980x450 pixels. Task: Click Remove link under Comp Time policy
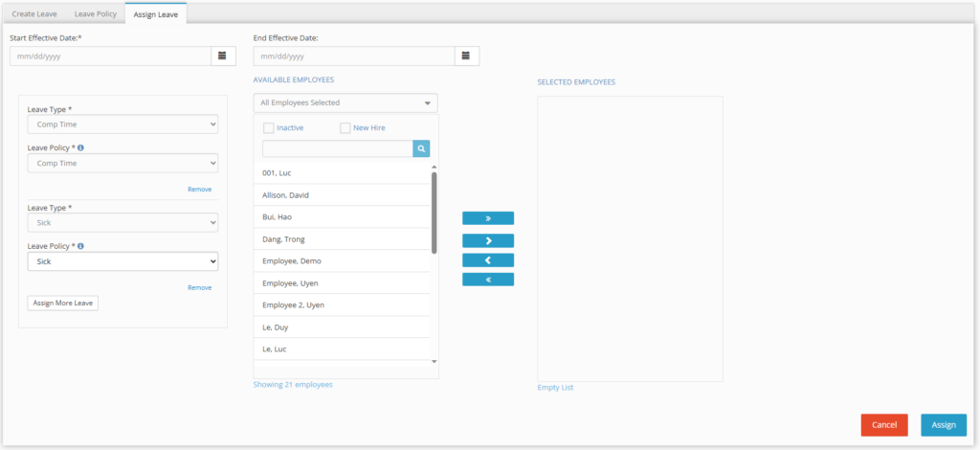199,190
